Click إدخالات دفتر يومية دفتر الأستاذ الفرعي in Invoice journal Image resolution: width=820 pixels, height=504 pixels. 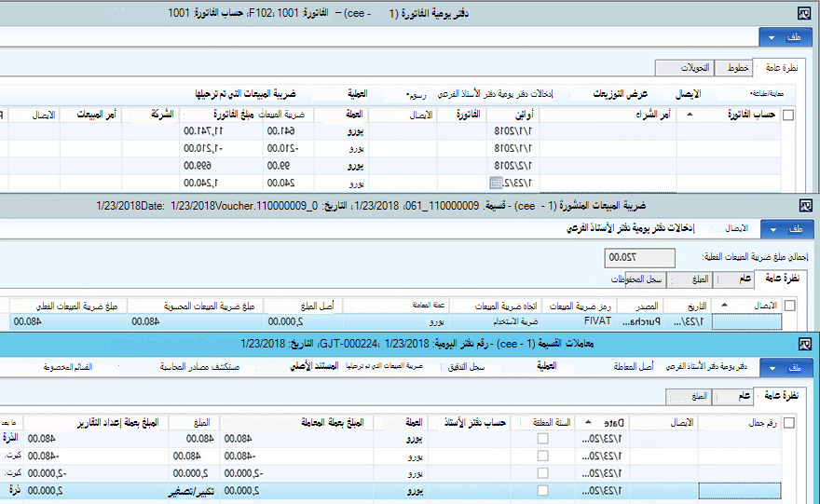pos(495,94)
